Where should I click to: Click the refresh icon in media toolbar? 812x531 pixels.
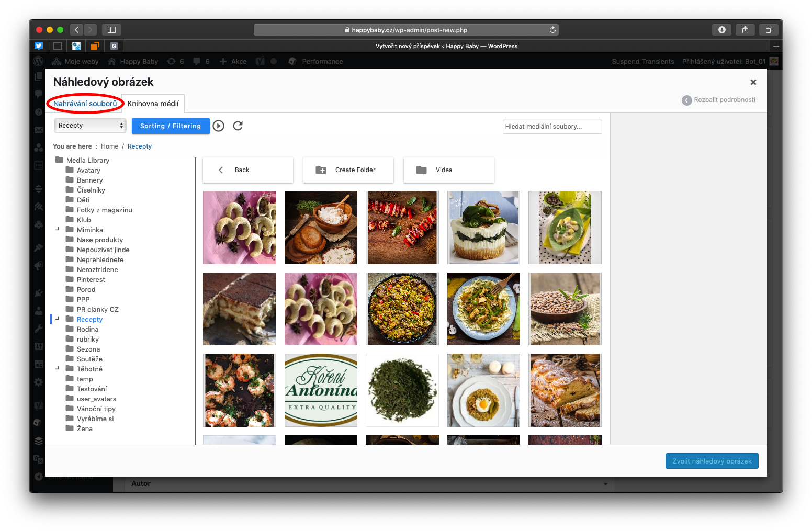(x=238, y=126)
